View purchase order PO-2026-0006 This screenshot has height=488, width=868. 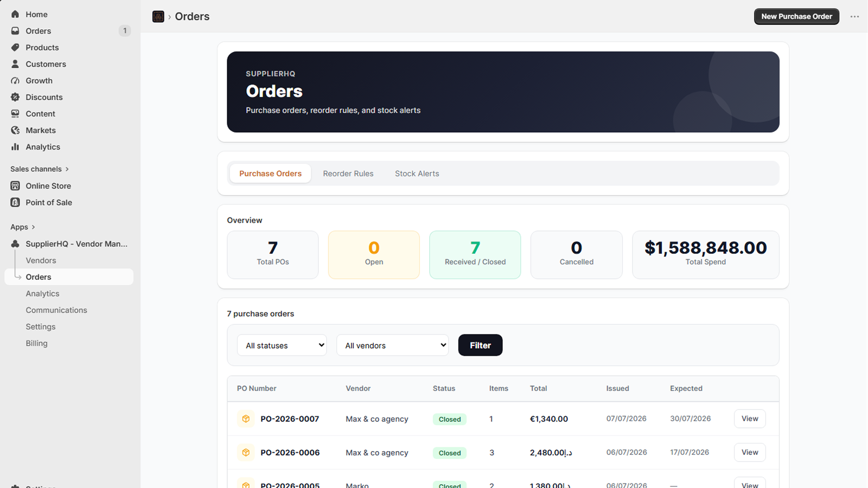[750, 452]
